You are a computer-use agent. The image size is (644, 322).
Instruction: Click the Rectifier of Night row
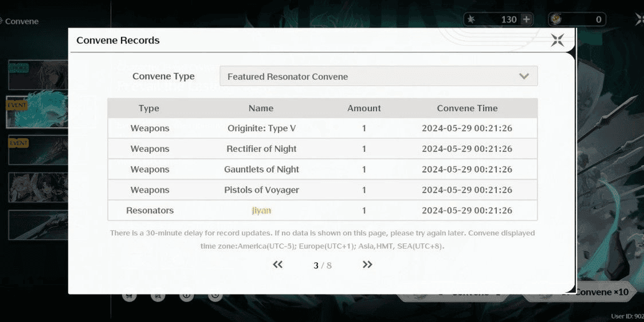[322, 149]
